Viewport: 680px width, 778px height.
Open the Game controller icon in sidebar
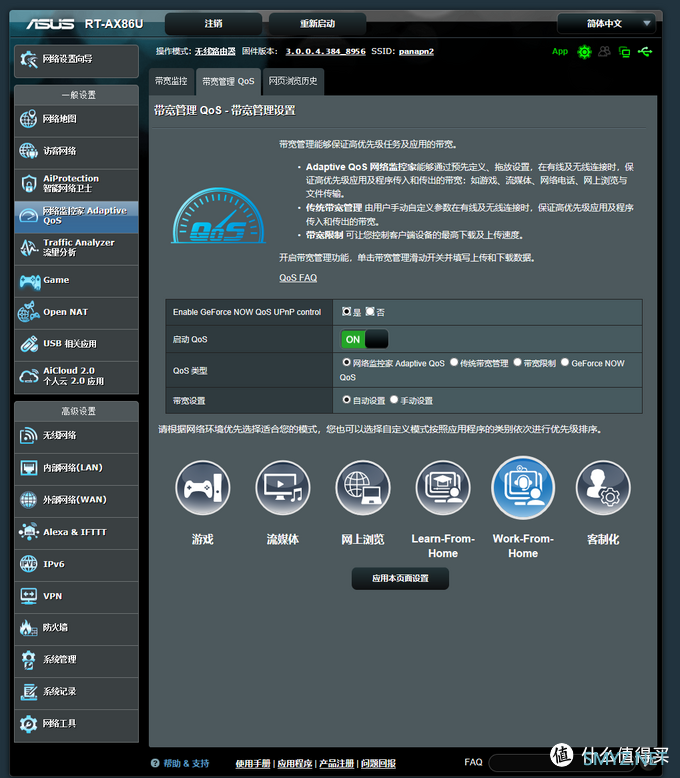point(30,281)
